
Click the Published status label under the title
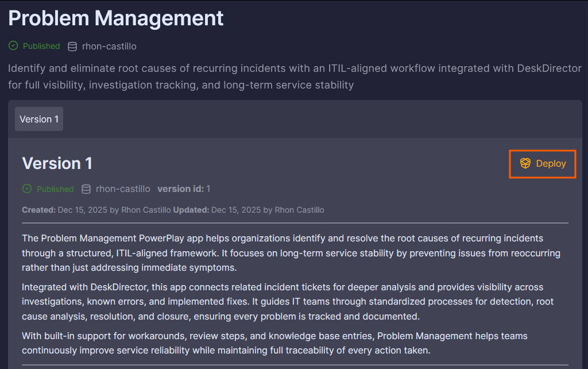[41, 46]
